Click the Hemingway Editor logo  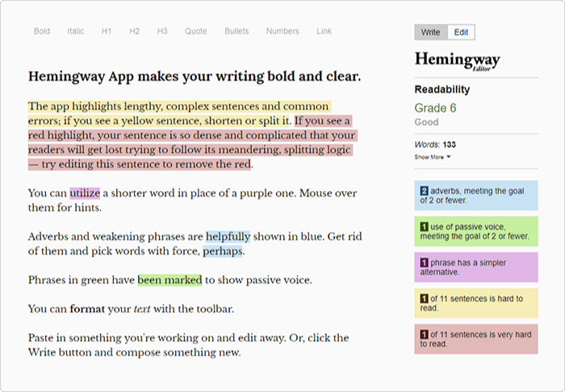pyautogui.click(x=458, y=60)
